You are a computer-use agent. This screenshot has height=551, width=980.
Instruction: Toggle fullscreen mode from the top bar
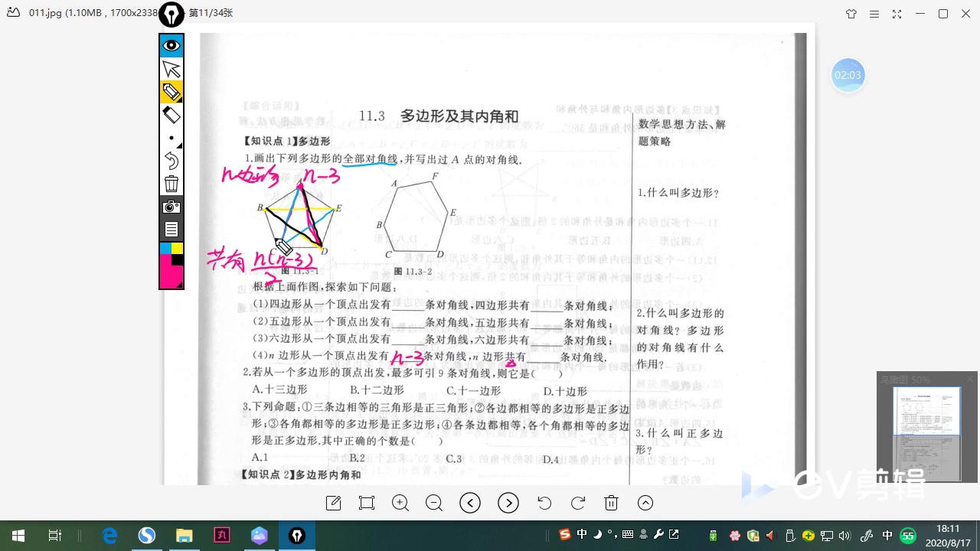click(897, 14)
